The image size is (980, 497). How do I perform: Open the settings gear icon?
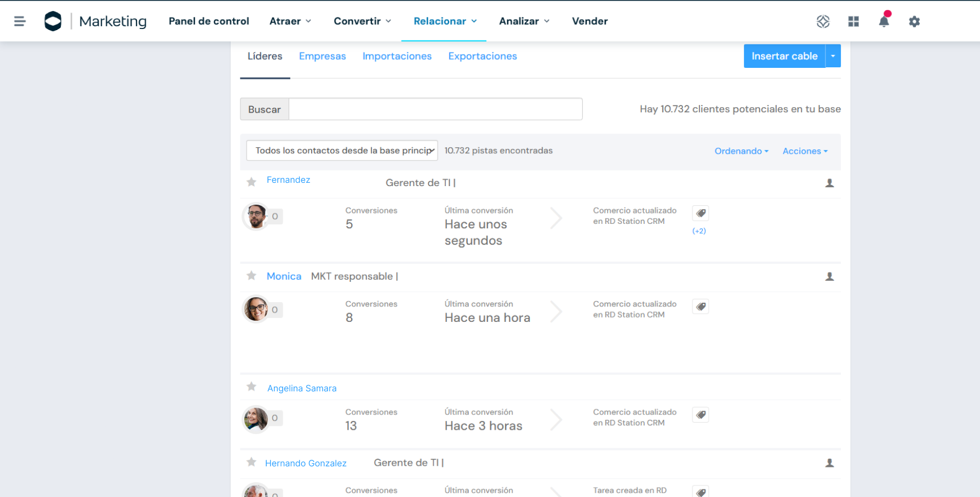[x=914, y=21]
